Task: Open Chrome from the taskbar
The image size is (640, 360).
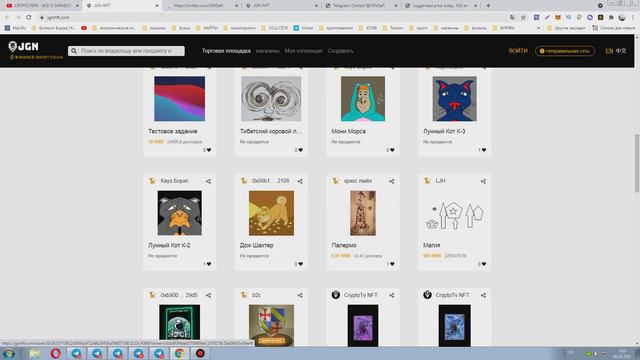Action: point(179,353)
